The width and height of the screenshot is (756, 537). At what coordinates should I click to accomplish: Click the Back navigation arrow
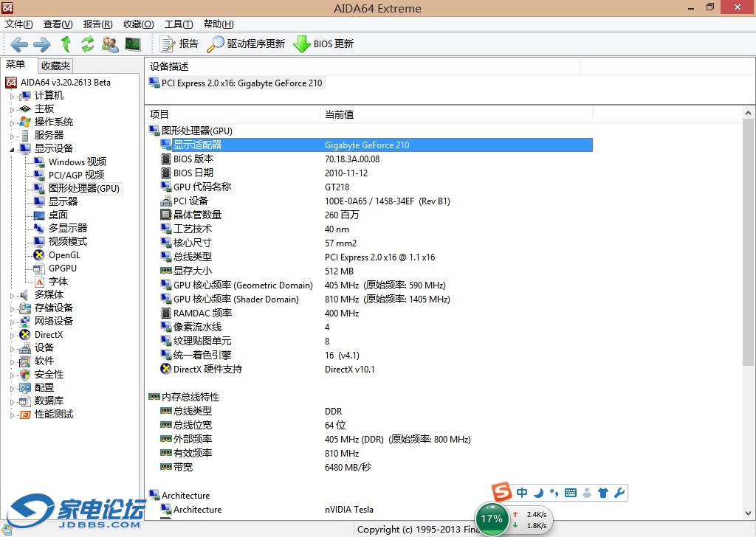coord(19,44)
